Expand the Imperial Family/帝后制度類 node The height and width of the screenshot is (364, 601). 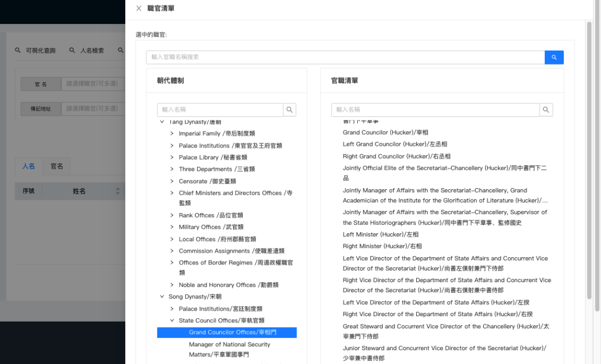171,134
